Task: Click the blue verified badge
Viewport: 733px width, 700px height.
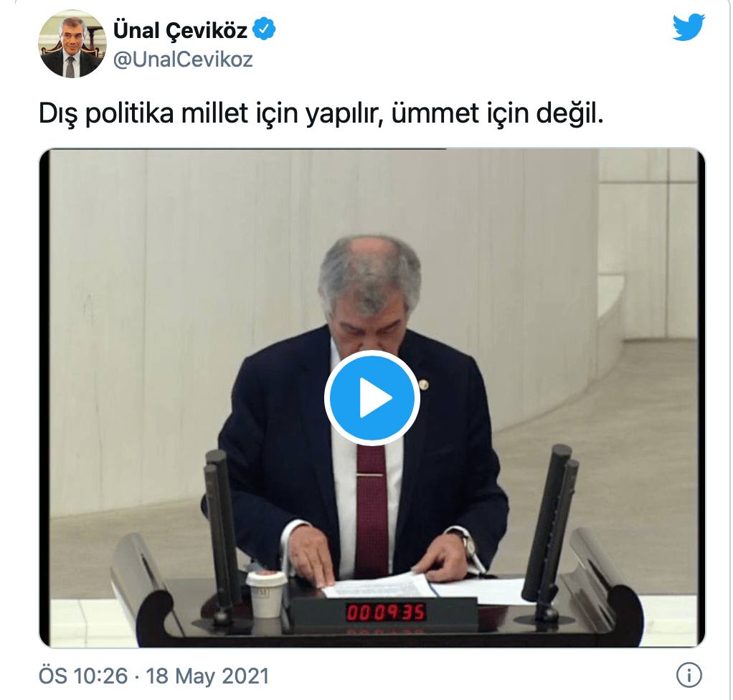Action: [264, 29]
